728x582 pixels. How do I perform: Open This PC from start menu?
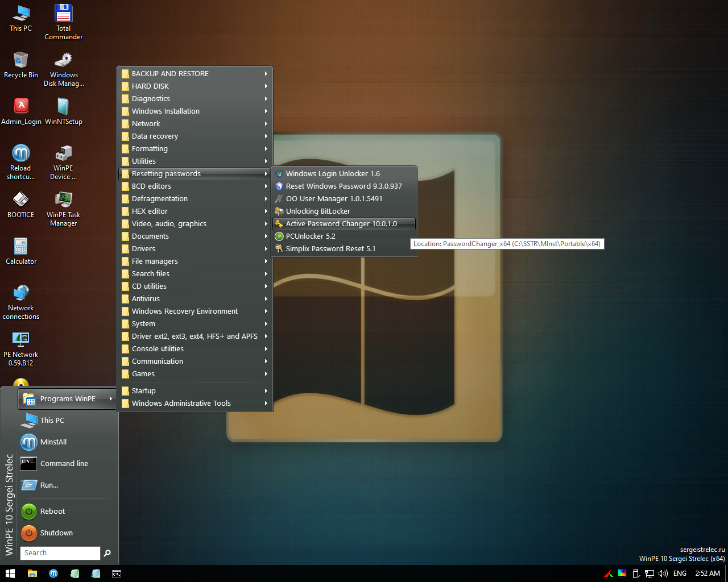pos(67,420)
